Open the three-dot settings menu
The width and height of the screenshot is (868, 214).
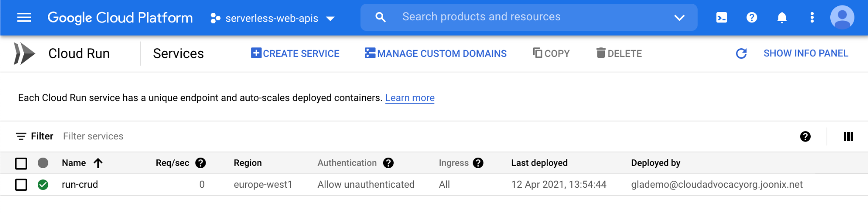coord(812,17)
